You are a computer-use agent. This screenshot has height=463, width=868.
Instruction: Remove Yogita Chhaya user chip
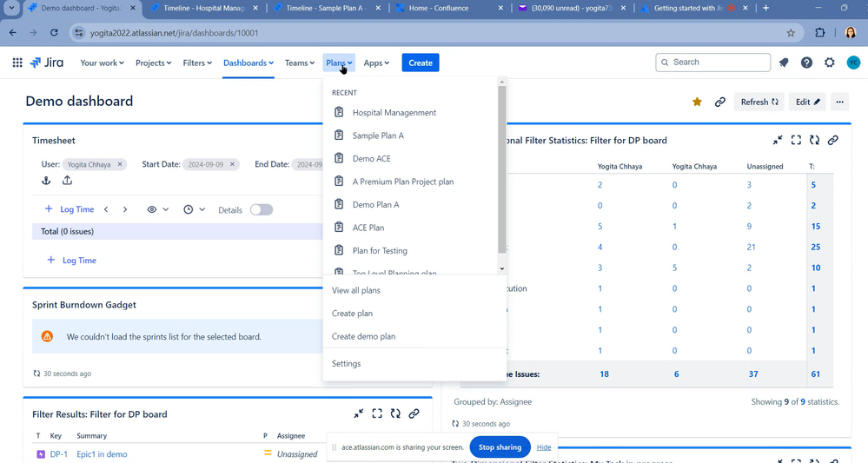point(120,164)
